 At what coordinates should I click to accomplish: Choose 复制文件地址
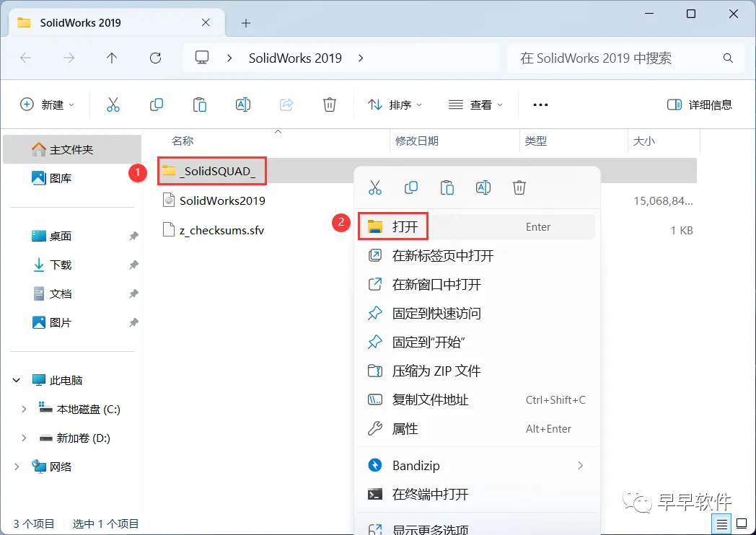tap(477, 399)
